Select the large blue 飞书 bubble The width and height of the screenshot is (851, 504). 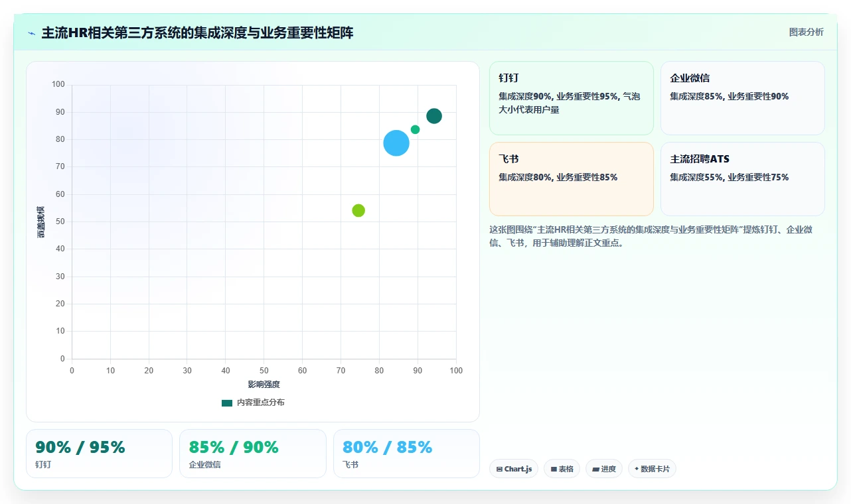(x=396, y=143)
